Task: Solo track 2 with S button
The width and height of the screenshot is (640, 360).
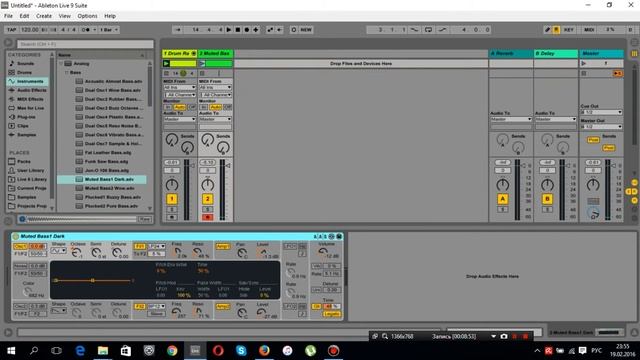Action: click(x=207, y=209)
